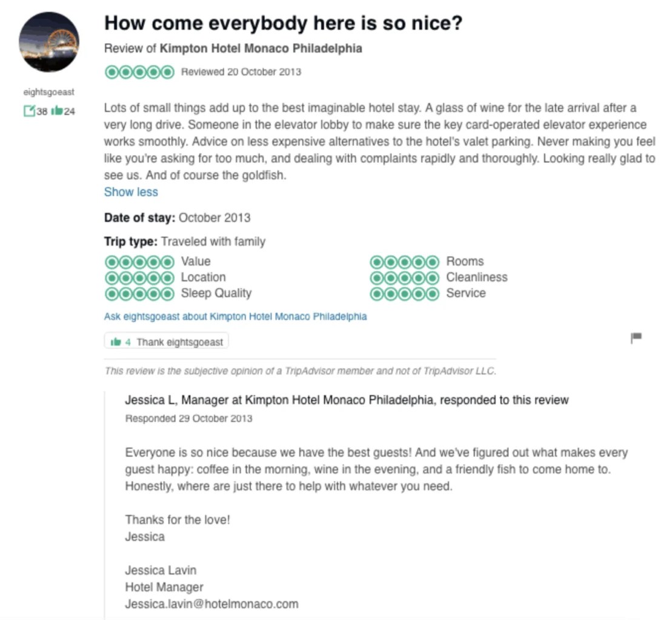
Task: Click the Value rating bubbles
Action: click(139, 261)
